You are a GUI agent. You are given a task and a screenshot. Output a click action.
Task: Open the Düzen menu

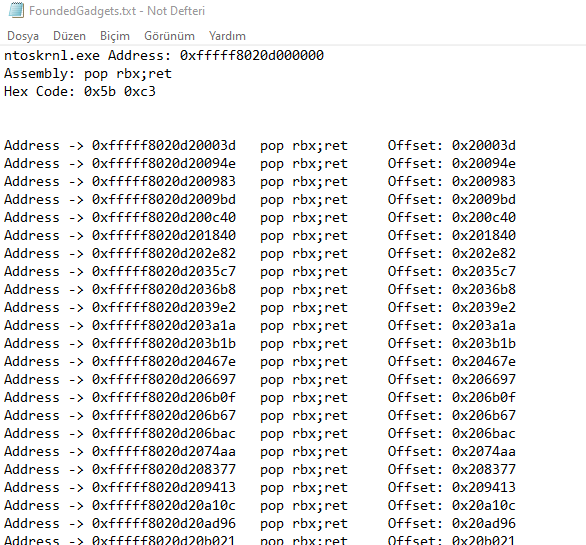tap(70, 36)
